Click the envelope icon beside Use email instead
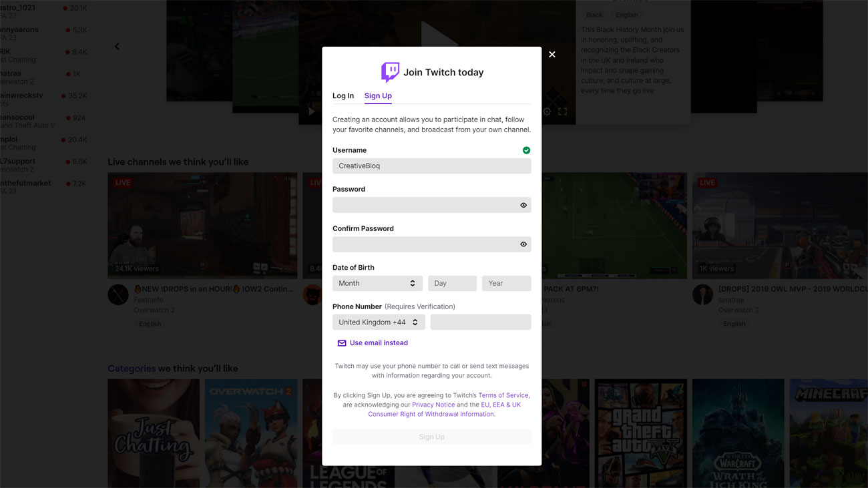Image resolution: width=868 pixels, height=488 pixels. pos(342,343)
